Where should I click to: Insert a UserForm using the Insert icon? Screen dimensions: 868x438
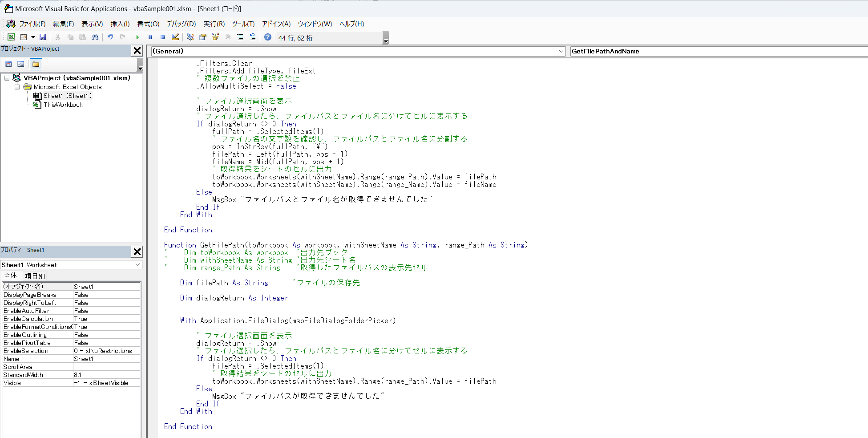[24, 37]
